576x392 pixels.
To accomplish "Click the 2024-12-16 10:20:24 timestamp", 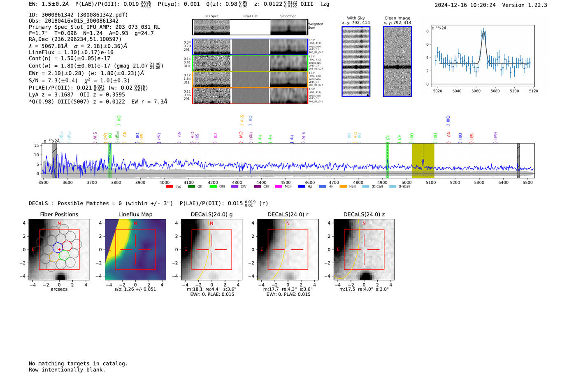I will coord(465,5).
